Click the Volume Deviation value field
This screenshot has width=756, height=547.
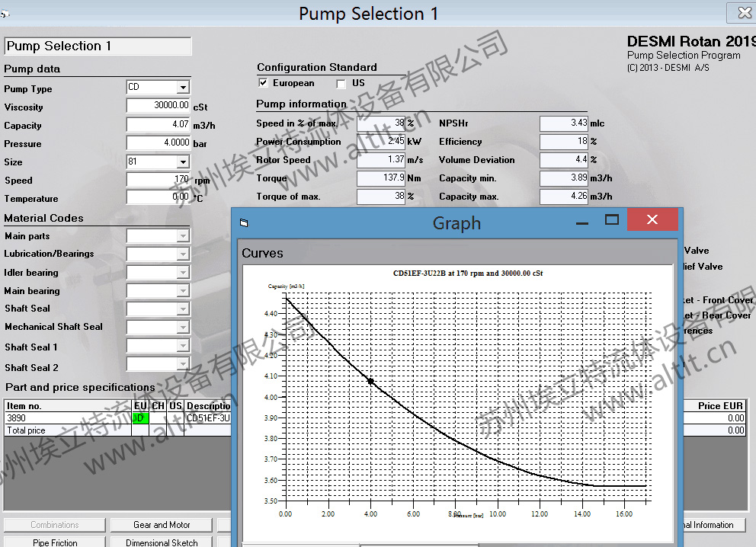pyautogui.click(x=564, y=160)
